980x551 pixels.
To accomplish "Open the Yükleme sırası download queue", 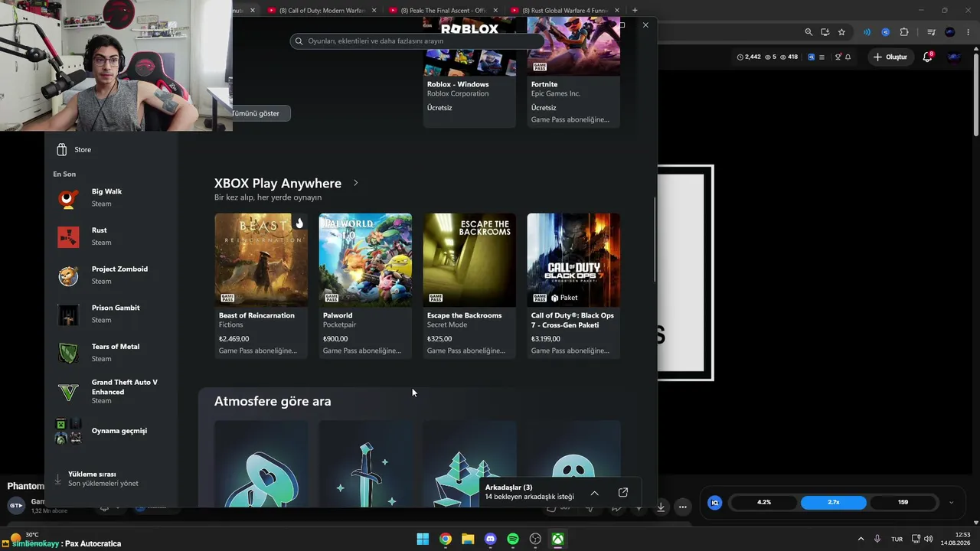I will pyautogui.click(x=111, y=479).
